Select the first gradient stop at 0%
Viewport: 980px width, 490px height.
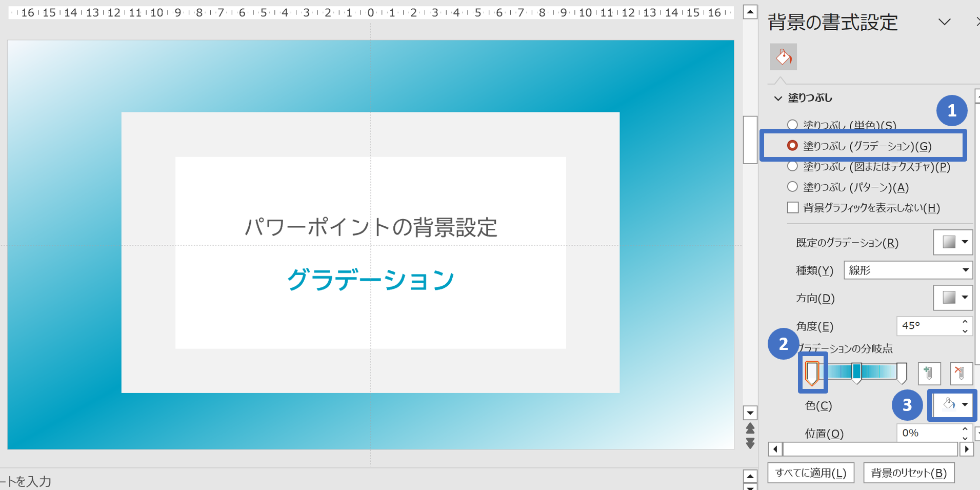pos(812,373)
